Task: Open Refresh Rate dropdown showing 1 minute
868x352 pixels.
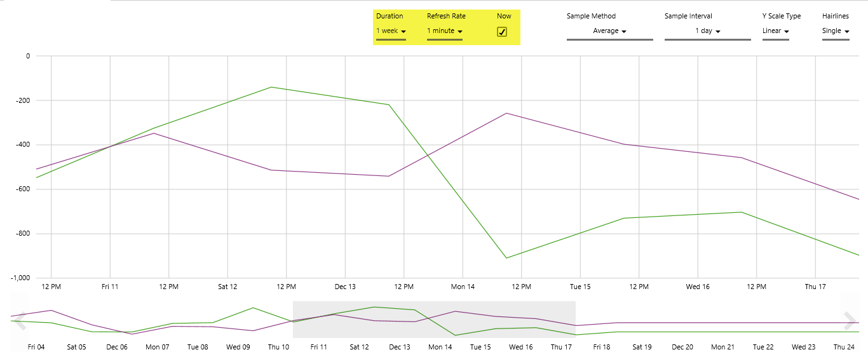Action: 444,31
